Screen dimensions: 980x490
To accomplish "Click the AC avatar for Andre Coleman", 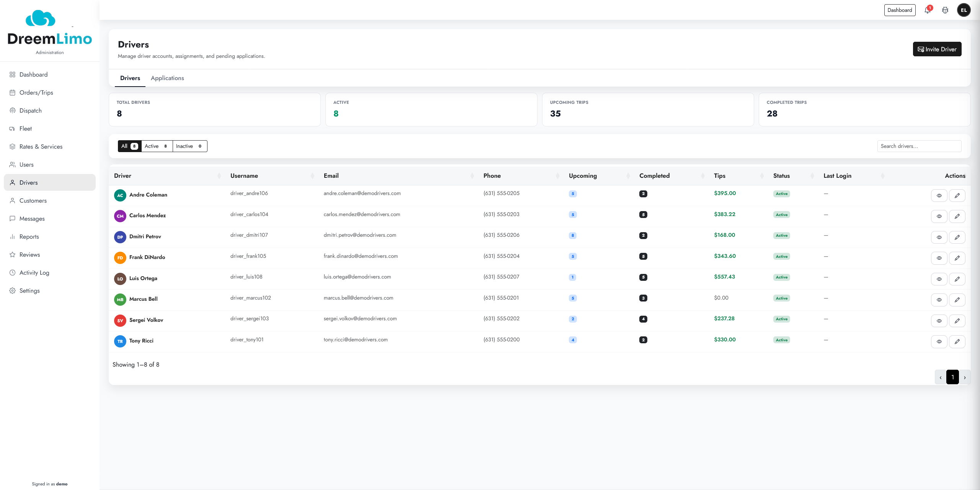I will click(x=120, y=195).
